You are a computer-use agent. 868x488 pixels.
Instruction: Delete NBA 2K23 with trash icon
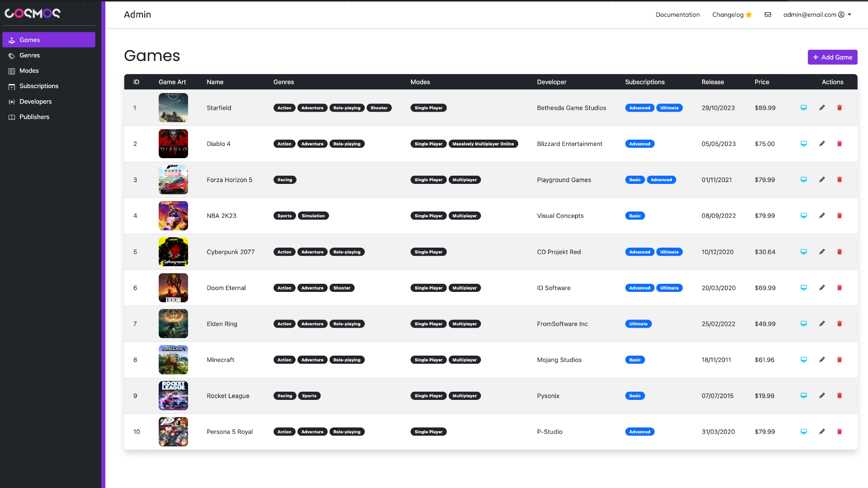pos(840,216)
